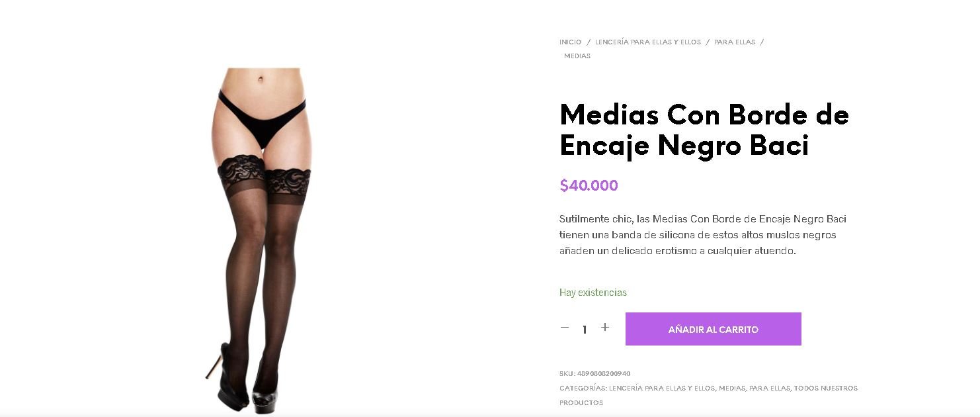Open the Para ellas breadcrumb link
Screen dimensions: 980x417
click(735, 42)
